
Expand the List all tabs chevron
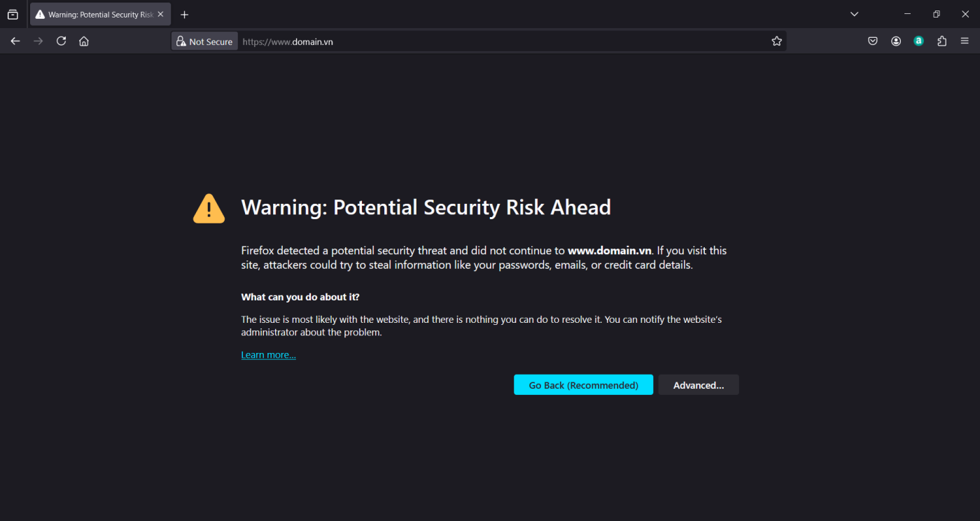coord(854,14)
